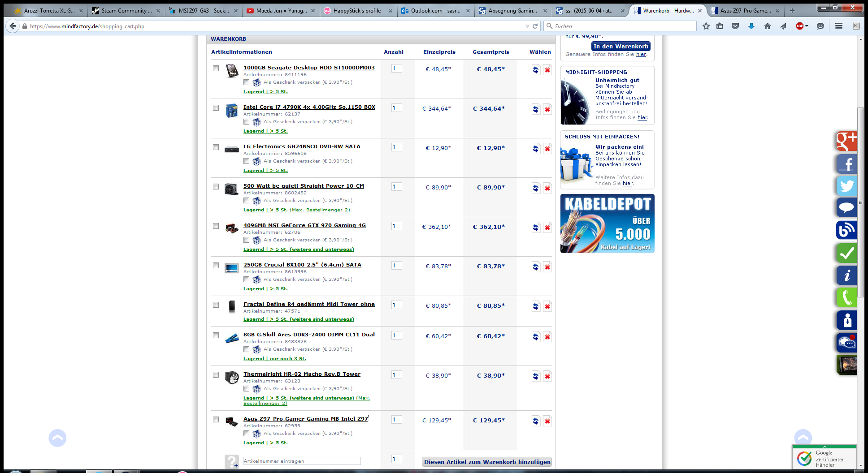Image resolution: width=868 pixels, height=473 pixels.
Task: Open the Intel Core i7 4790K product link
Action: tap(309, 107)
